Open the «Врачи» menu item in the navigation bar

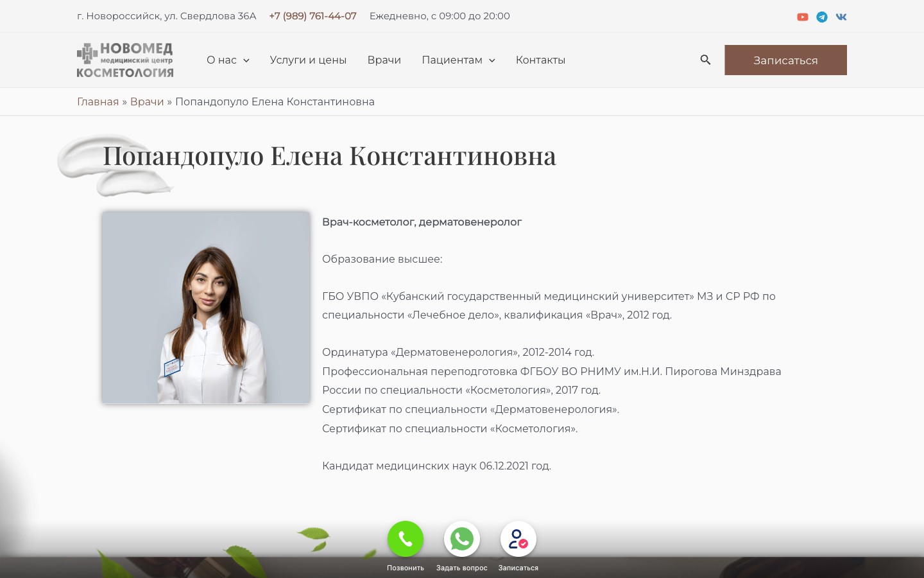pos(384,60)
